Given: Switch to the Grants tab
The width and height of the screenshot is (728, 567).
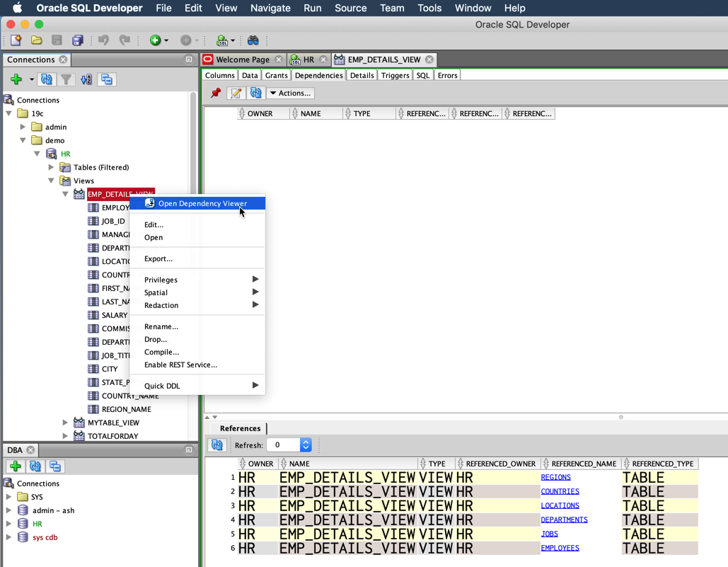Looking at the screenshot, I should [x=276, y=75].
